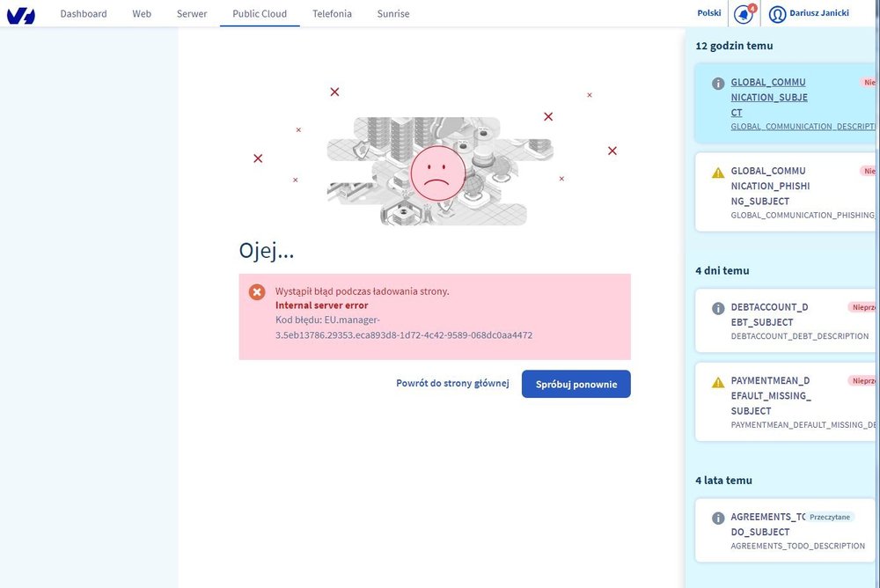Click the OVH logo in top-left corner
880x588 pixels.
pyautogui.click(x=21, y=14)
